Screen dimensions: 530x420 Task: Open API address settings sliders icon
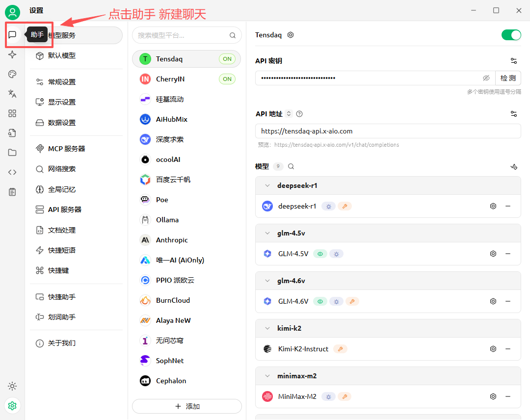(x=514, y=114)
